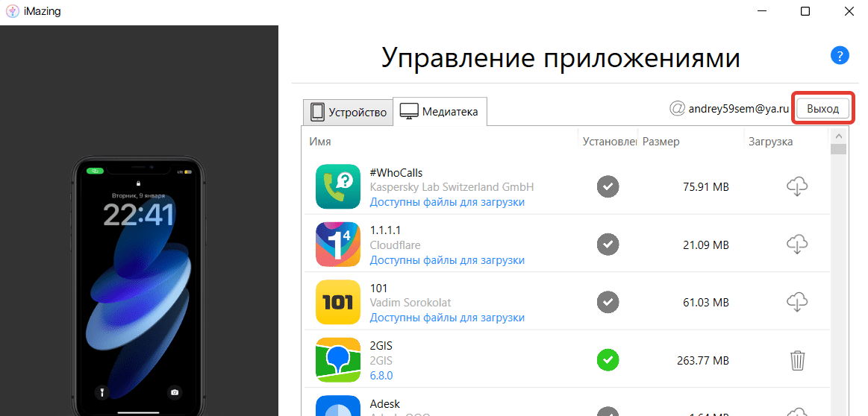Click the Управление приложениями heading
The image size is (868, 416).
point(561,57)
